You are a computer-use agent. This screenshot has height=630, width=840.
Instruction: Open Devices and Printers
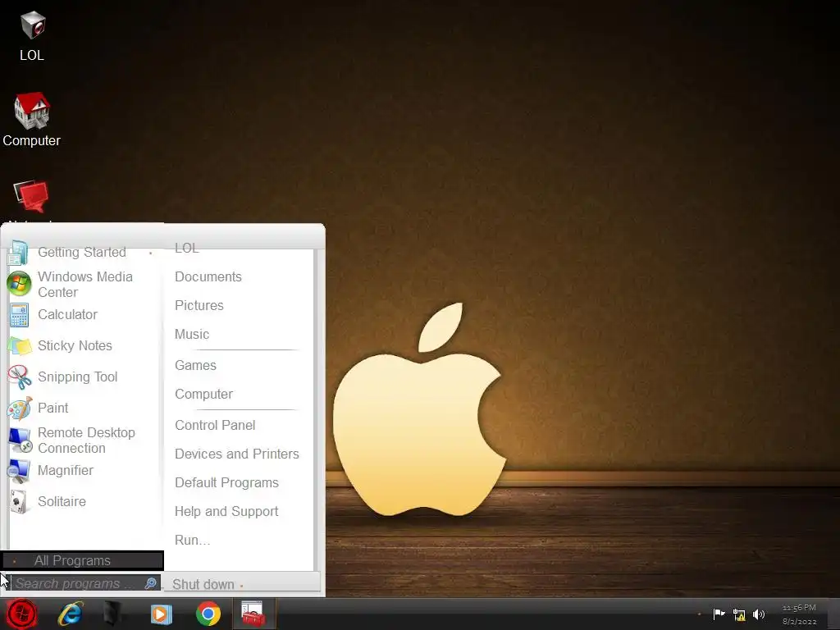pos(237,454)
